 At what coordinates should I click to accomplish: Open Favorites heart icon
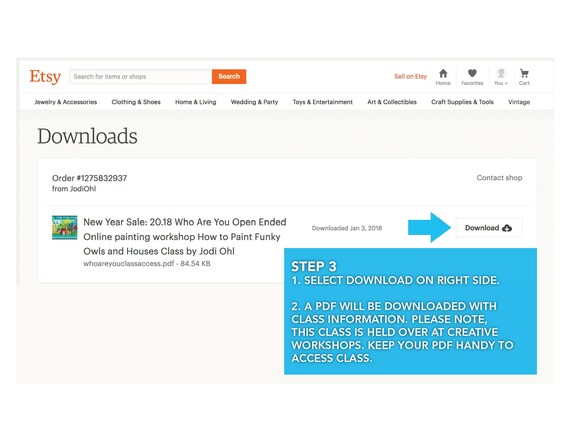tap(472, 73)
